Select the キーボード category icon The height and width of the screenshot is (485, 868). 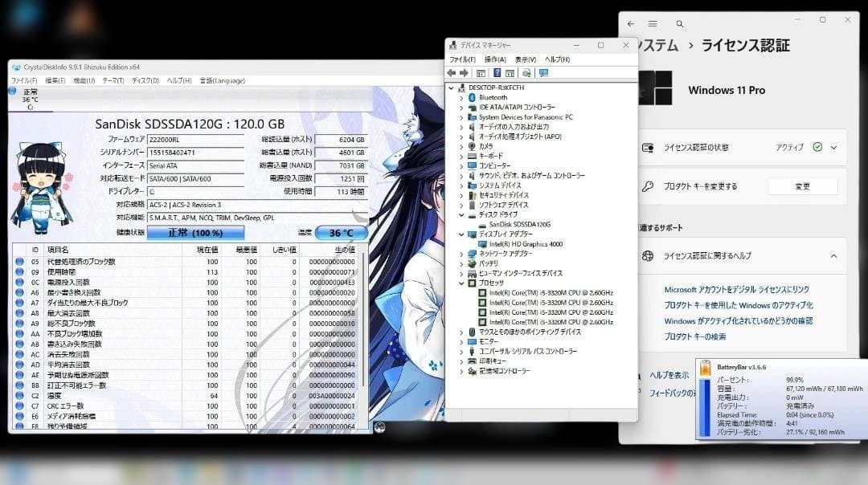pos(472,156)
